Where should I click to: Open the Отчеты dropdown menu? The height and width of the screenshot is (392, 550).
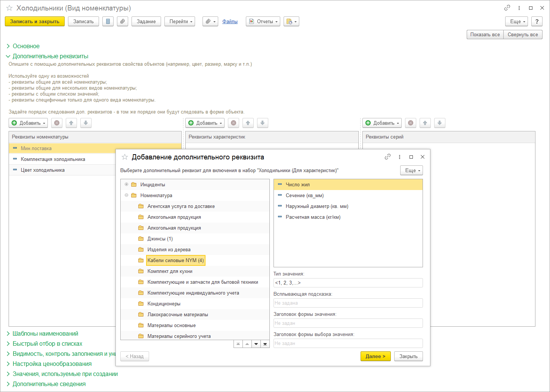[x=263, y=22]
